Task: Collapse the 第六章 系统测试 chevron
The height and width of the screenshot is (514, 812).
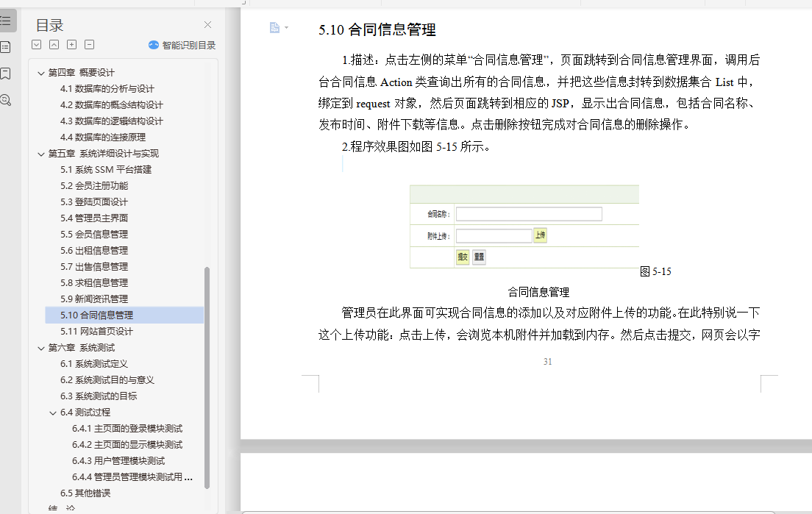Action: (41, 348)
